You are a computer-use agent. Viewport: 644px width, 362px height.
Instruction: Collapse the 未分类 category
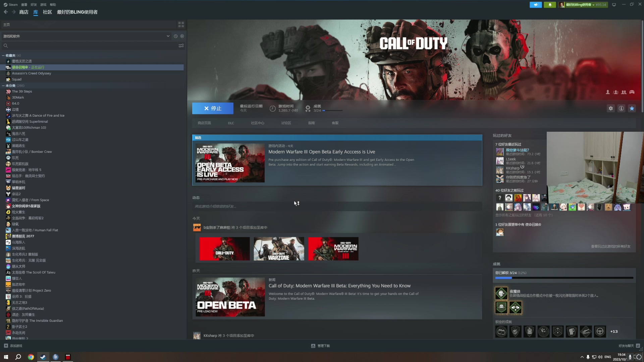click(x=3, y=85)
